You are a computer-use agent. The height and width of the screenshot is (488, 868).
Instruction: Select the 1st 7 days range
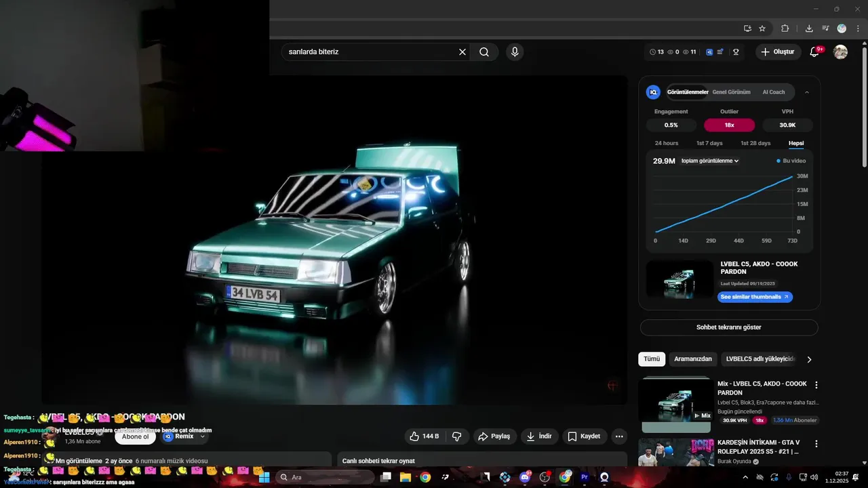tap(709, 143)
